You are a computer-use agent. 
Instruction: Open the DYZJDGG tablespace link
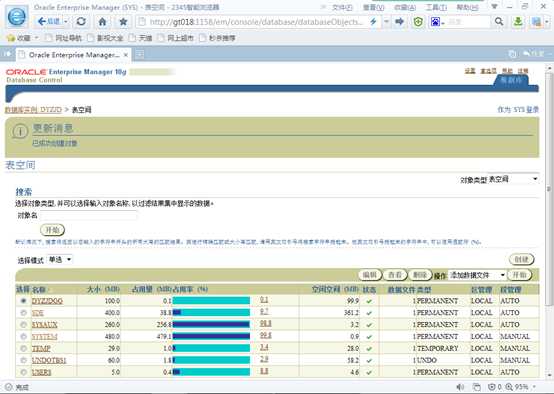coord(47,301)
